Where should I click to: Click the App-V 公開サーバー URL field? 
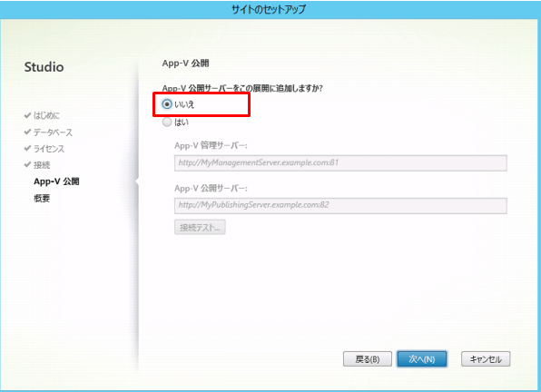[x=340, y=205]
